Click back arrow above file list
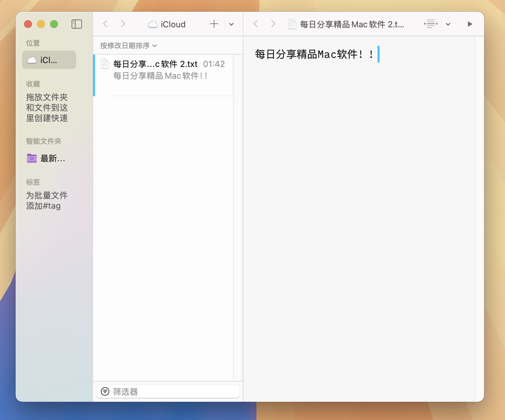The width and height of the screenshot is (505, 420). (105, 24)
